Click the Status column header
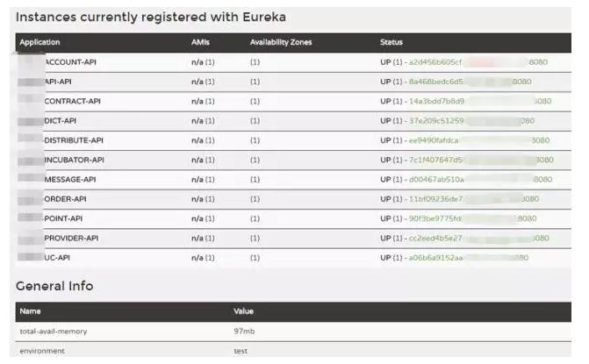The height and width of the screenshot is (364, 589). [x=391, y=42]
